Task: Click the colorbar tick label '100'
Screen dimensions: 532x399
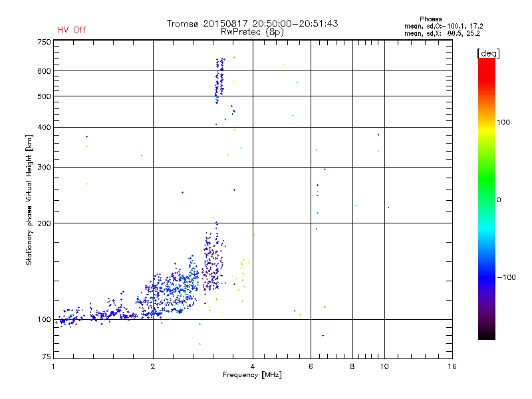Action: [x=503, y=122]
